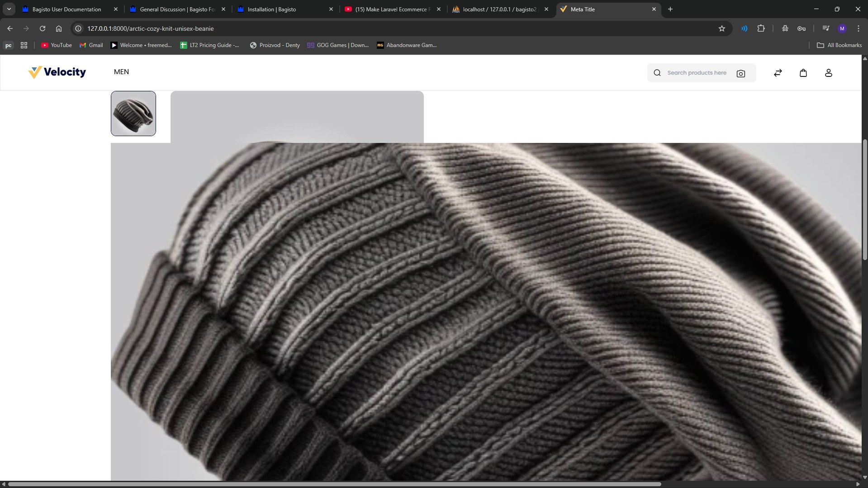Open the account profile icon
Image resolution: width=868 pixels, height=488 pixels.
click(828, 73)
